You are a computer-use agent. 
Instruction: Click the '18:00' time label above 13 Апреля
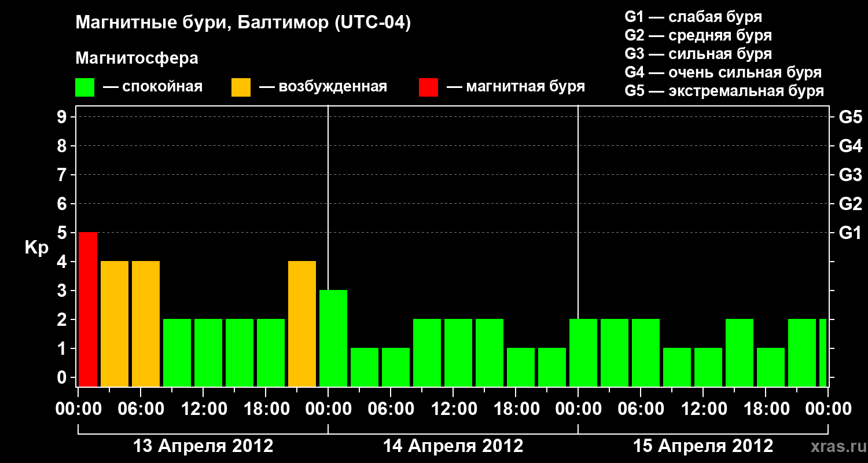point(266,409)
